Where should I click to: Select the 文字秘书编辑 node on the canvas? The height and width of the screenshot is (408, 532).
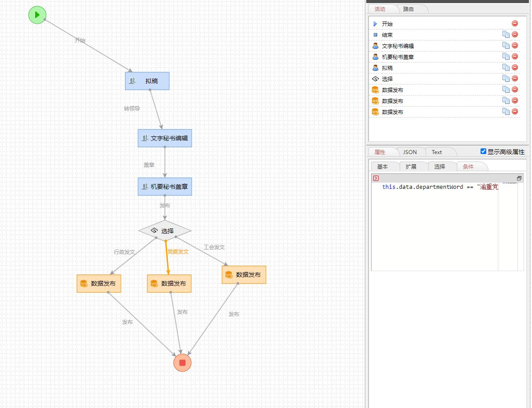point(165,138)
